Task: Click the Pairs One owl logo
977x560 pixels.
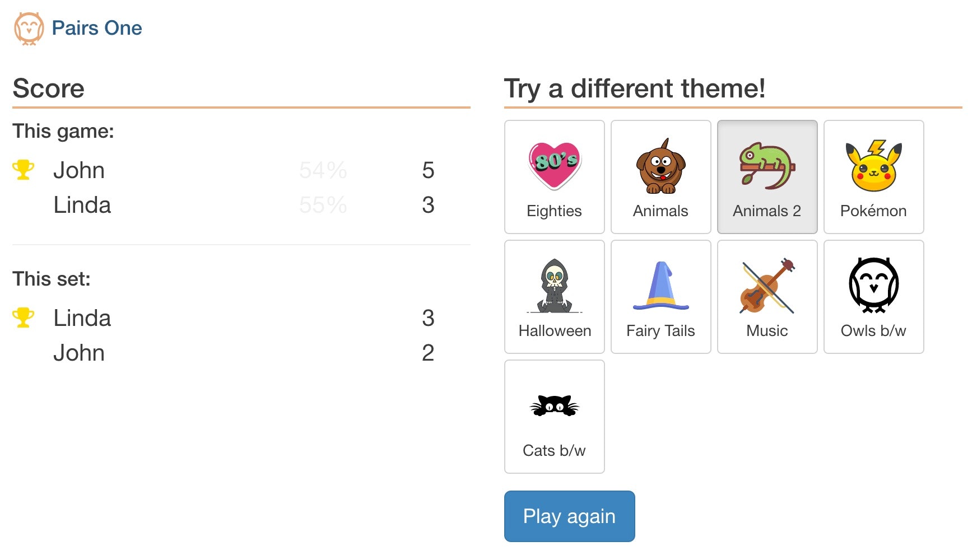Action: pos(29,28)
